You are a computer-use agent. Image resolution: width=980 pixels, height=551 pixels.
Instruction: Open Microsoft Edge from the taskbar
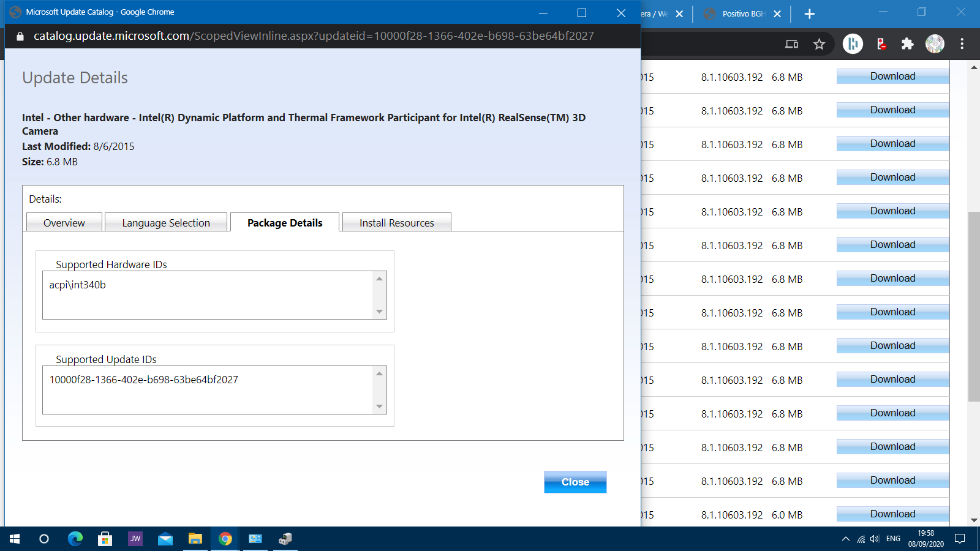point(75,539)
